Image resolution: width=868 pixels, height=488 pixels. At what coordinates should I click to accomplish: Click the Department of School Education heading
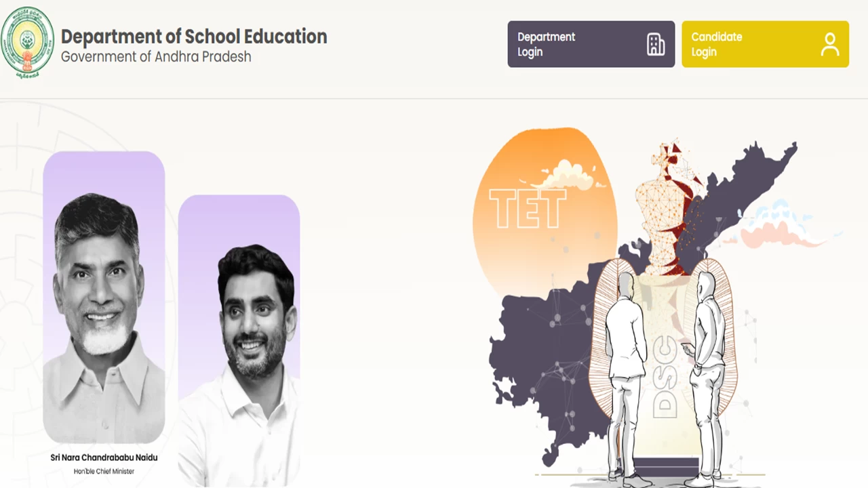(x=194, y=37)
